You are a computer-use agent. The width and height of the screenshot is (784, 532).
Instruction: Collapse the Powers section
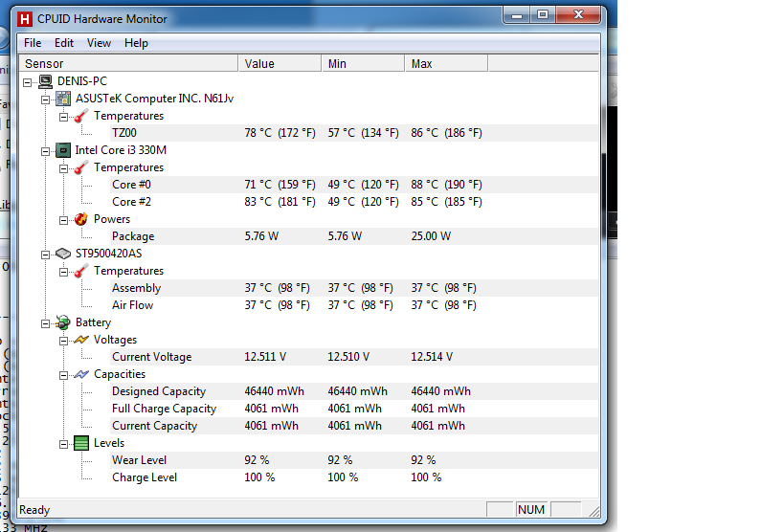coord(63,220)
